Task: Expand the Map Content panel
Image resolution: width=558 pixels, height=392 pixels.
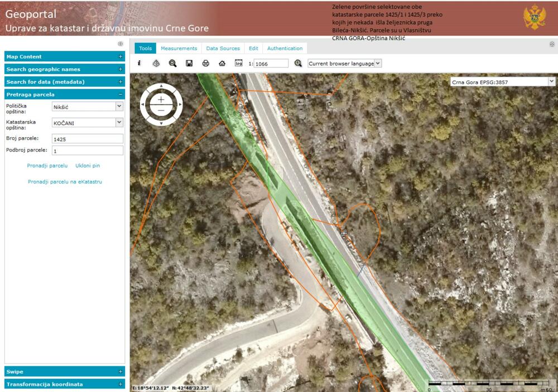Action: [x=120, y=56]
